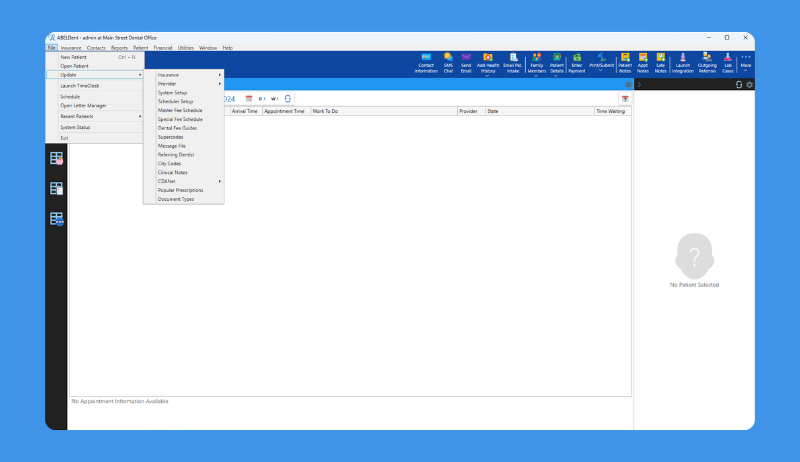Launch SMS Chat
800x462 pixels.
(x=448, y=63)
